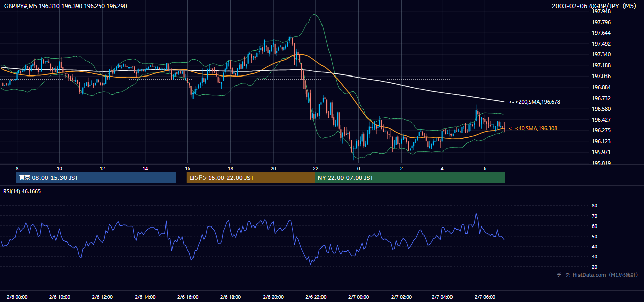644x302 pixels.
Task: Select the 200 SMA label 196.678
Action: (535, 102)
